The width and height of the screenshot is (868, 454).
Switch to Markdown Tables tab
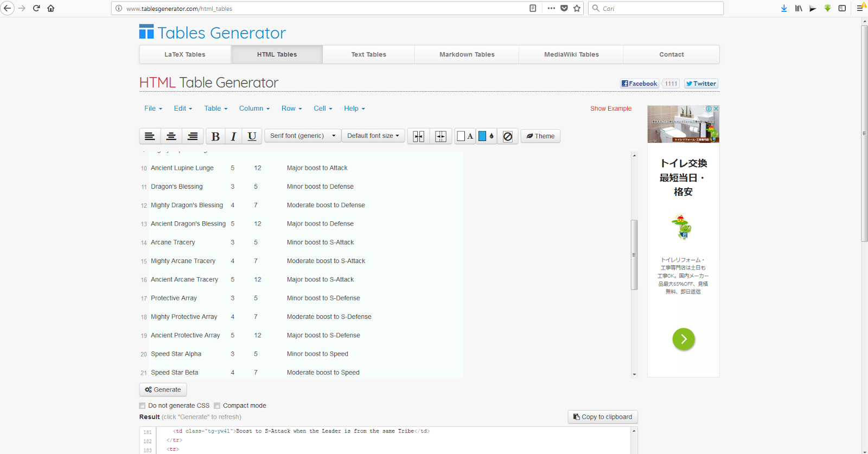467,54
